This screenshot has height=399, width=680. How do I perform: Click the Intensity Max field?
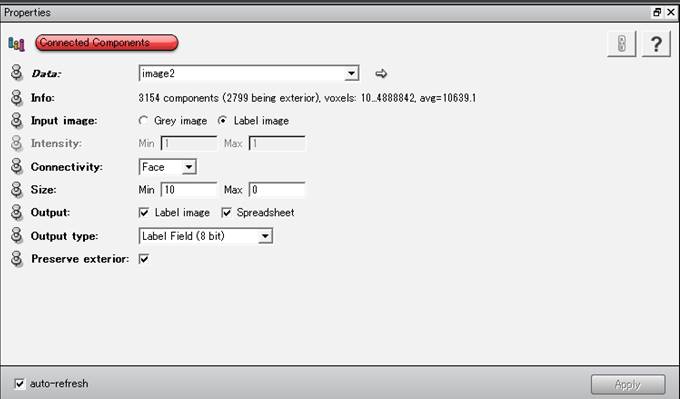277,143
